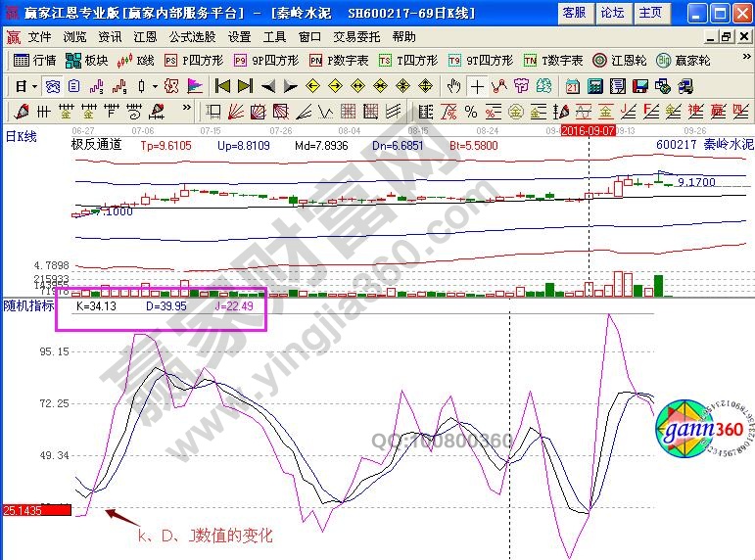Image resolution: width=755 pixels, height=560 pixels.
Task: Click the zigzag wave line icon
Action: [326, 112]
